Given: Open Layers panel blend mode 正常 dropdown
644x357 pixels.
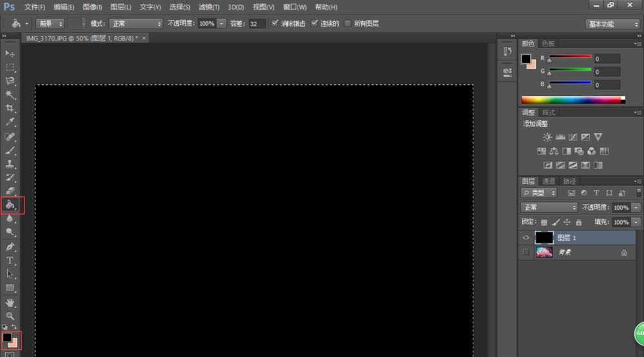Looking at the screenshot, I should pos(549,207).
